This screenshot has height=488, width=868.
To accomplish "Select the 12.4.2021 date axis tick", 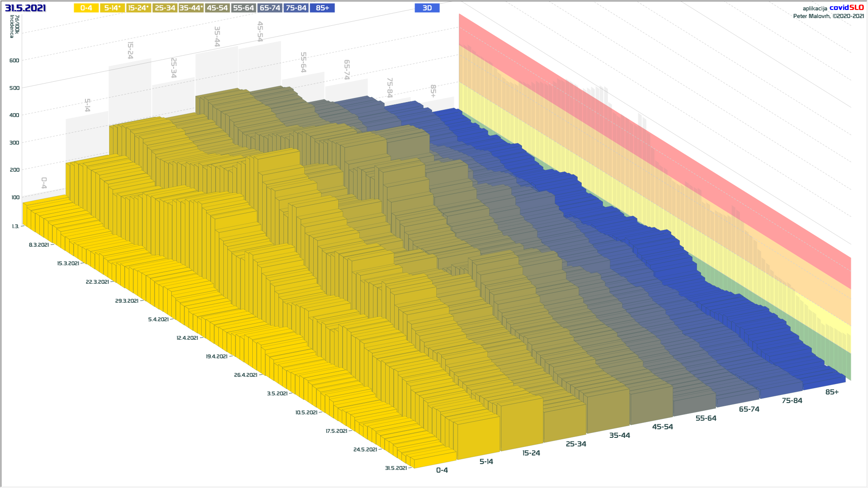I will point(187,338).
